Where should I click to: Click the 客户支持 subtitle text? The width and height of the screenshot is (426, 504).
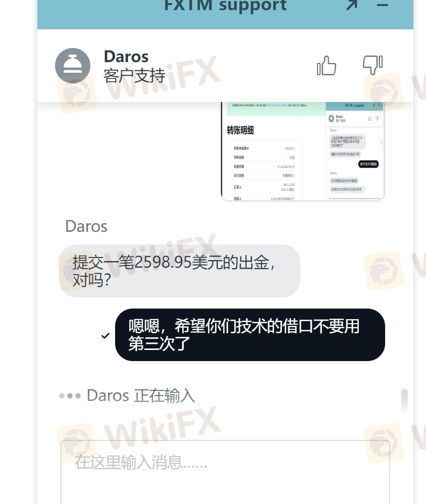(134, 76)
